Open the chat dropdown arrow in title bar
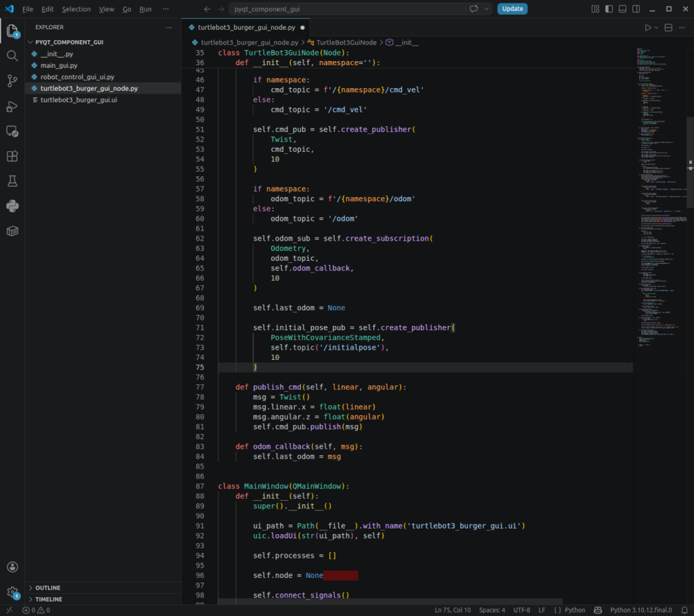 [487, 9]
